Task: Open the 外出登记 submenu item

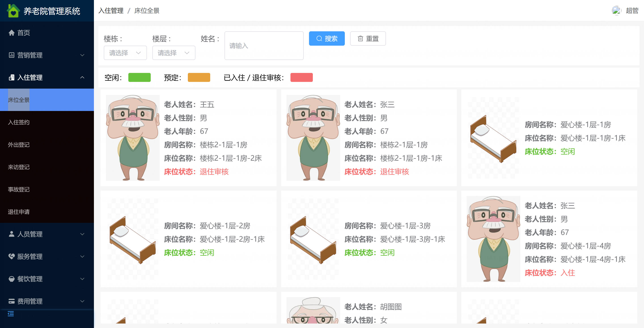Action: (47, 145)
